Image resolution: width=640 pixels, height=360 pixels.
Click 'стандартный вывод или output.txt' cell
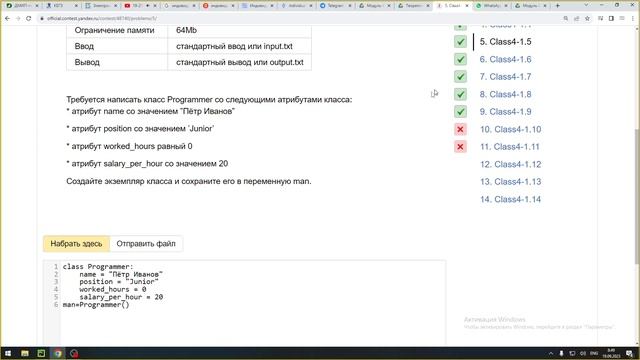tap(240, 62)
